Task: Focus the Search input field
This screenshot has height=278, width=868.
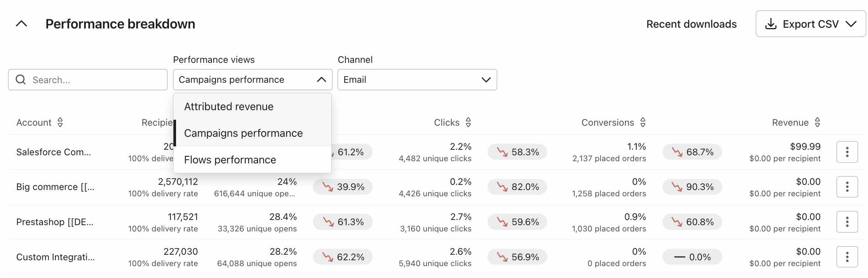Action: click(96, 79)
